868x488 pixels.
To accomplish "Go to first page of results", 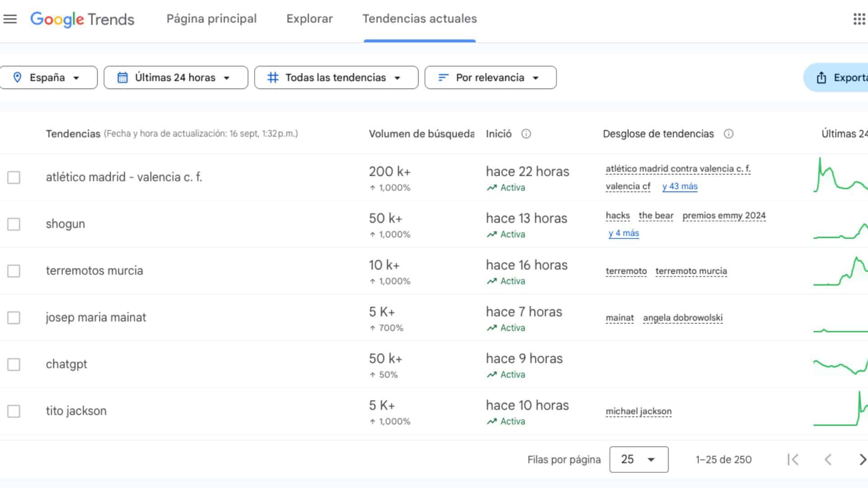I will 793,460.
